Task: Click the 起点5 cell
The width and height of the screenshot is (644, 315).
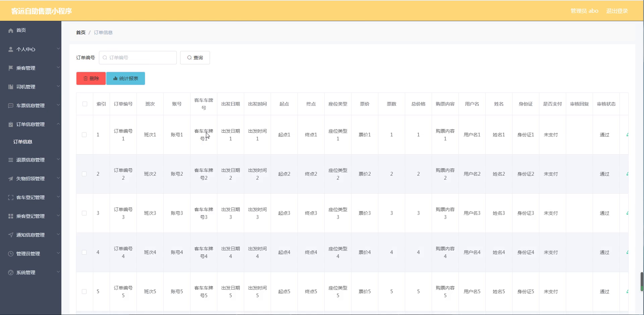Action: click(x=284, y=292)
